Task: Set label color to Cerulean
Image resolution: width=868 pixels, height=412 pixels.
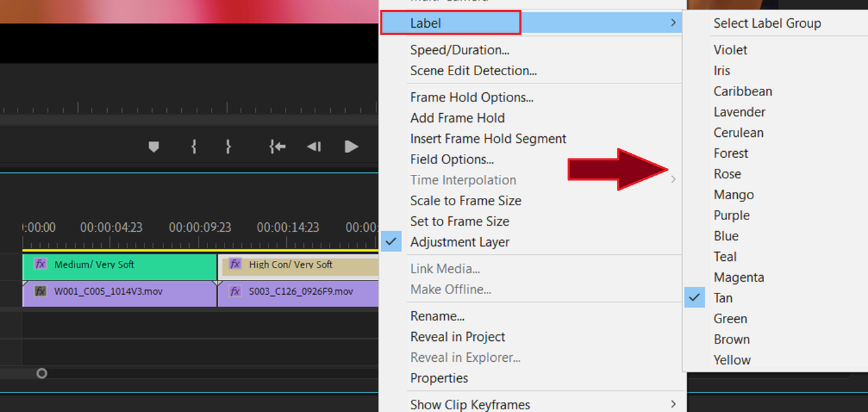Action: point(738,133)
